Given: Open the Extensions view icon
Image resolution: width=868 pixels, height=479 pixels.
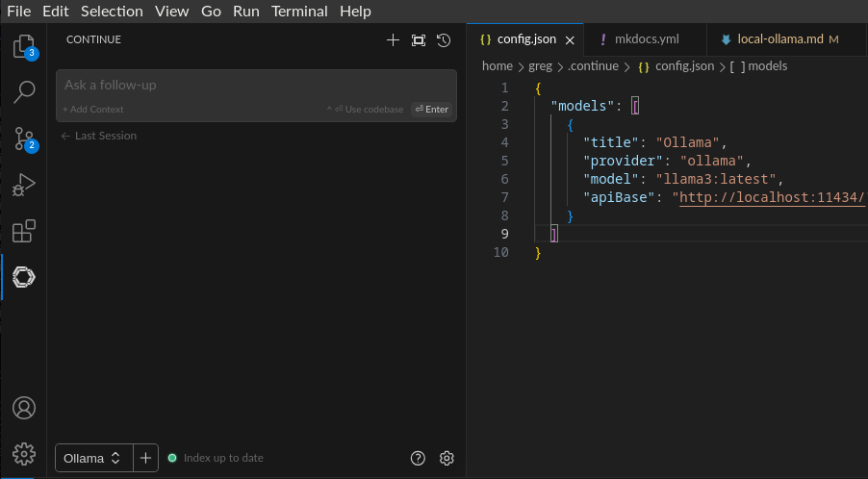Looking at the screenshot, I should [24, 231].
